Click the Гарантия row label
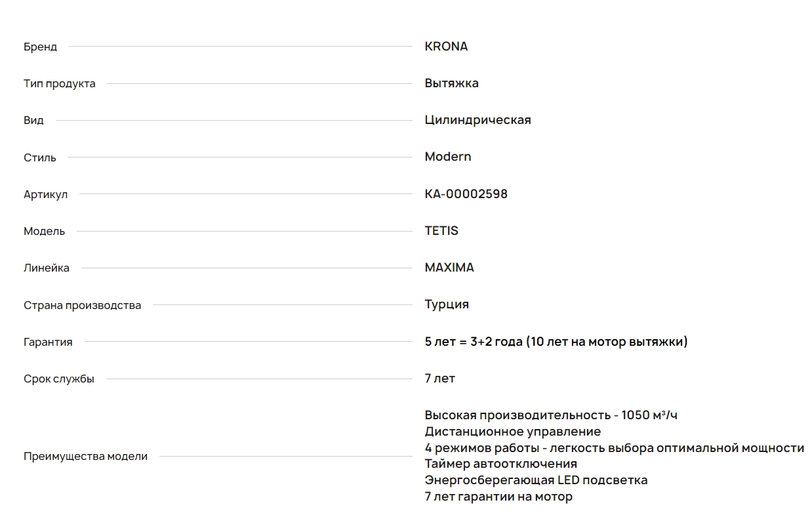812x517 pixels. pyautogui.click(x=48, y=342)
